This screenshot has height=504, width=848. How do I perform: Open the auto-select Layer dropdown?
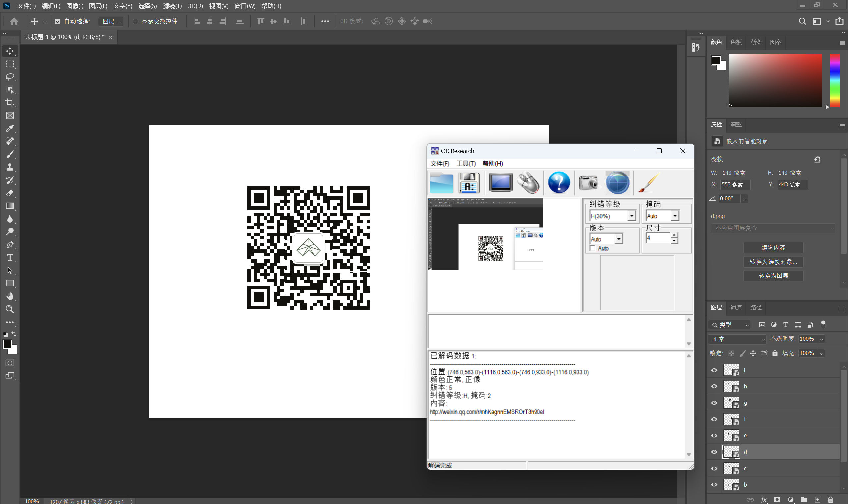point(111,22)
